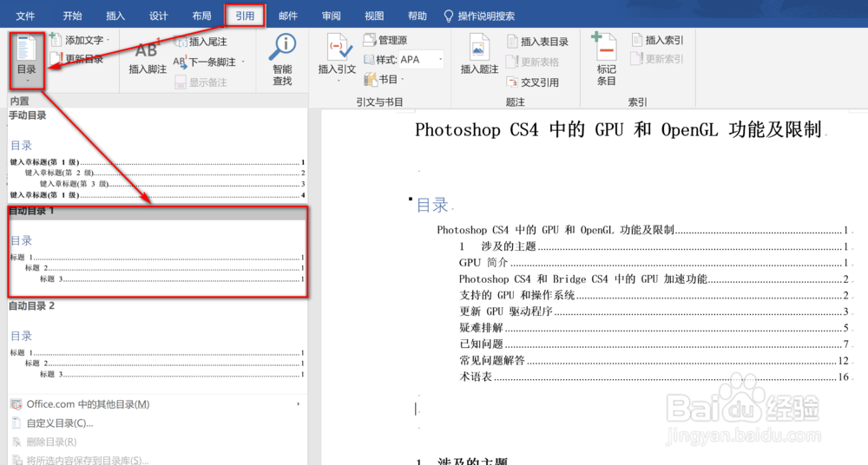Click 插入表目录 icon

(513, 42)
